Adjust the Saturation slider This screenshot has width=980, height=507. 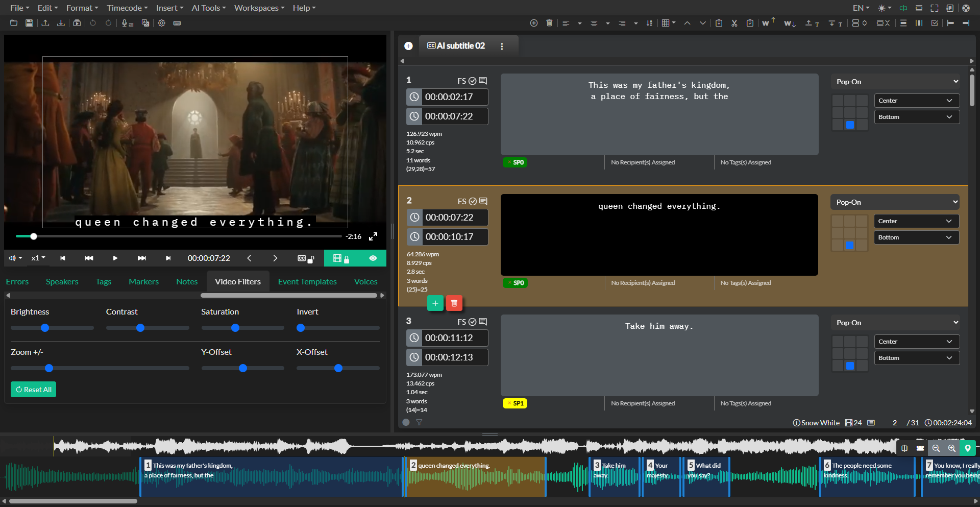pos(235,328)
